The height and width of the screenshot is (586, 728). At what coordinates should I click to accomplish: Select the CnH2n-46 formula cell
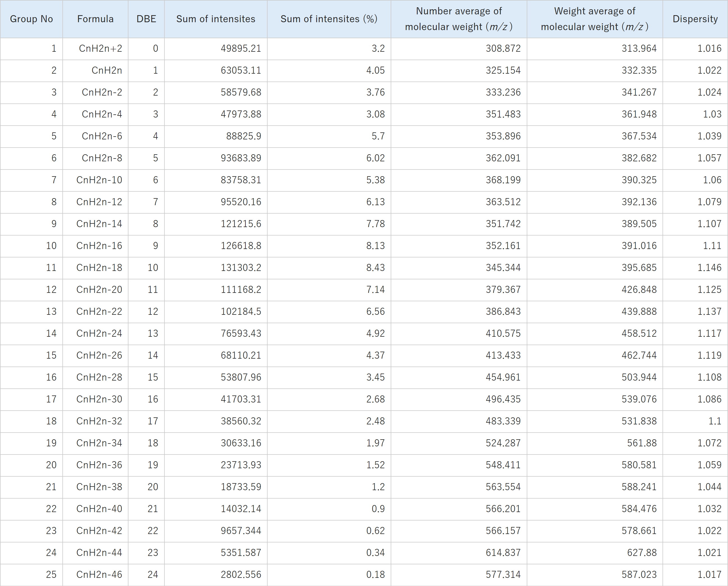[x=96, y=574]
